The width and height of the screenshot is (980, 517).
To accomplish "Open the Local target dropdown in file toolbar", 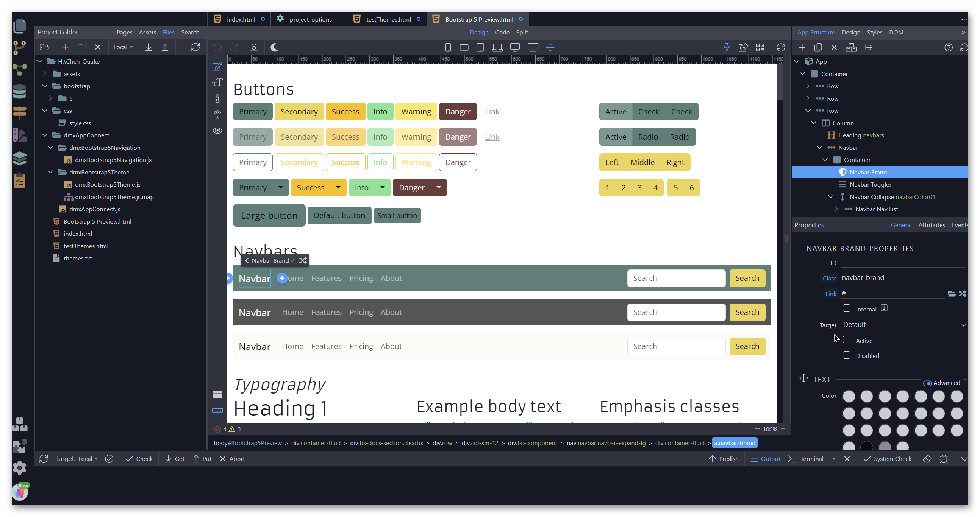I will point(123,47).
